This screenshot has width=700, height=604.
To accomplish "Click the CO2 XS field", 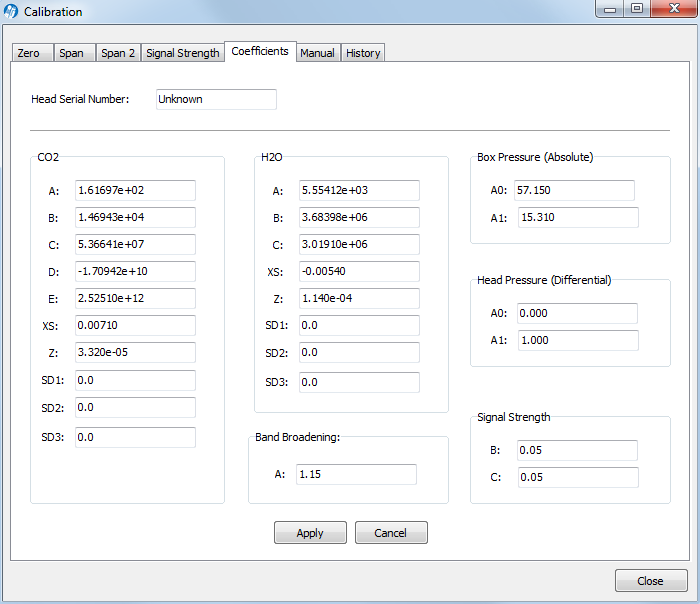I will [135, 325].
